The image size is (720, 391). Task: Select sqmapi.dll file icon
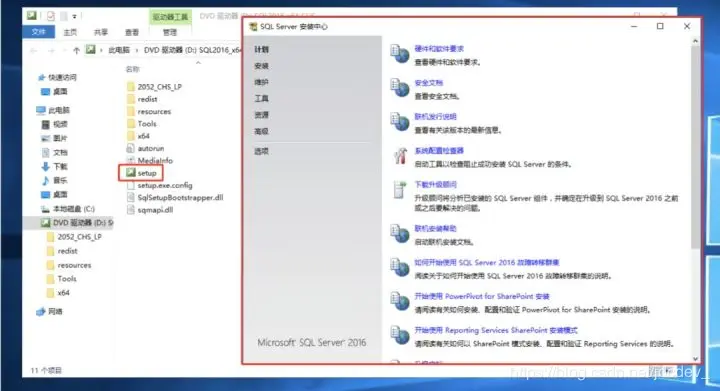(x=130, y=210)
